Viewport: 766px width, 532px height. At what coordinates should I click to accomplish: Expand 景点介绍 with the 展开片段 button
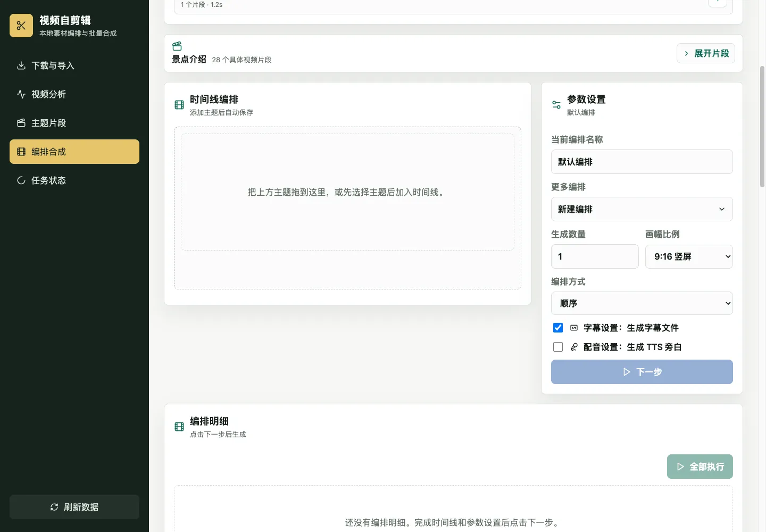click(x=706, y=53)
